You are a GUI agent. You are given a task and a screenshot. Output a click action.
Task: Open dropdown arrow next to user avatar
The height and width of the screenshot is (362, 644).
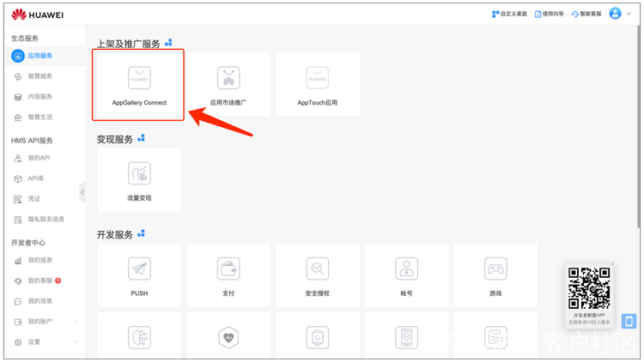629,14
